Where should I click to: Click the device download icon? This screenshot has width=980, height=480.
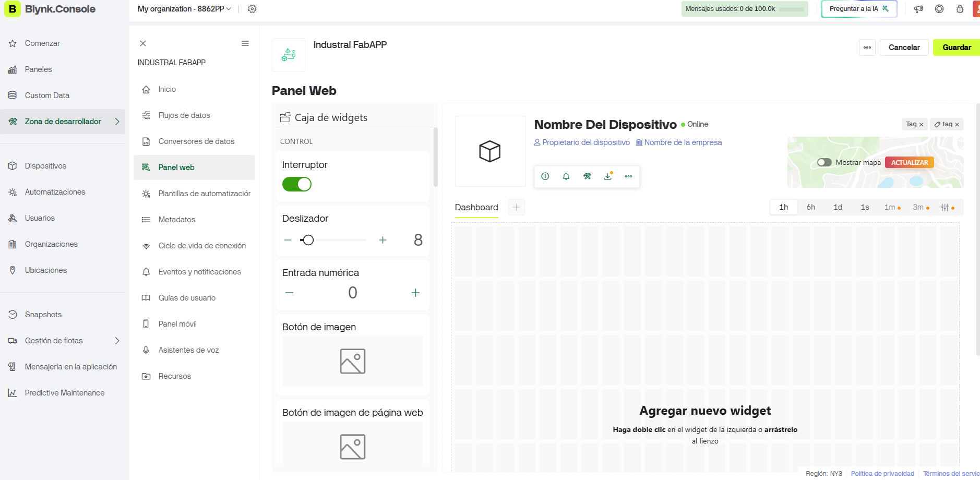coord(608,176)
